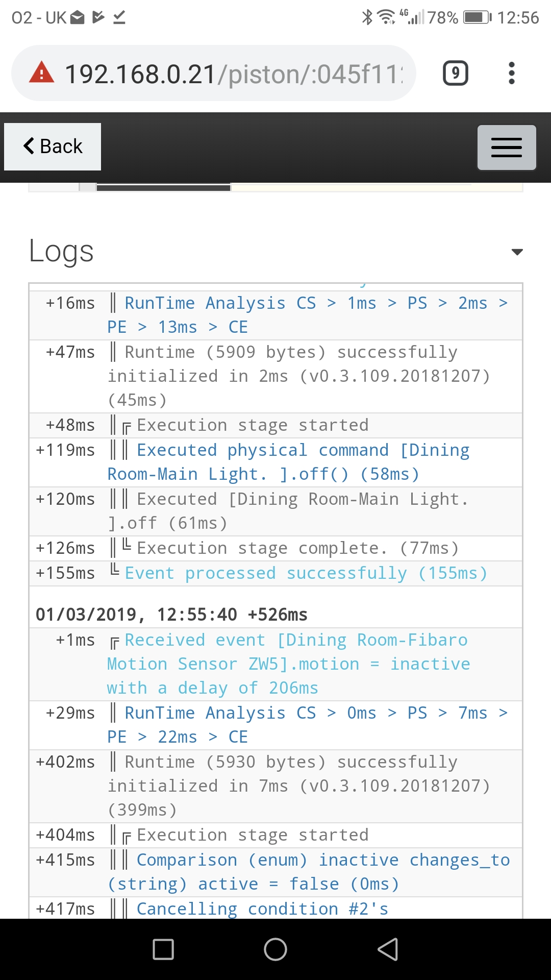Tap the 01/03/2019 12:55:40 timestamp header
This screenshot has width=551, height=980.
pos(171,615)
